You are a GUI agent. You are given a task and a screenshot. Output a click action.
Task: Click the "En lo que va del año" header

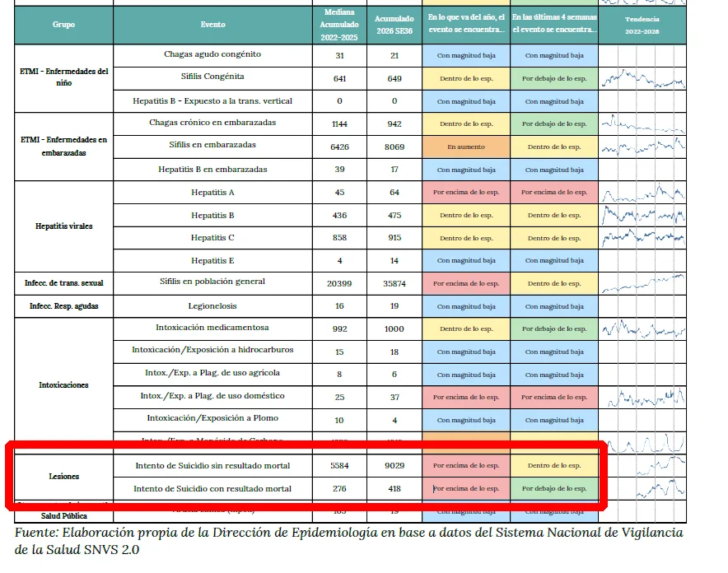[x=466, y=23]
